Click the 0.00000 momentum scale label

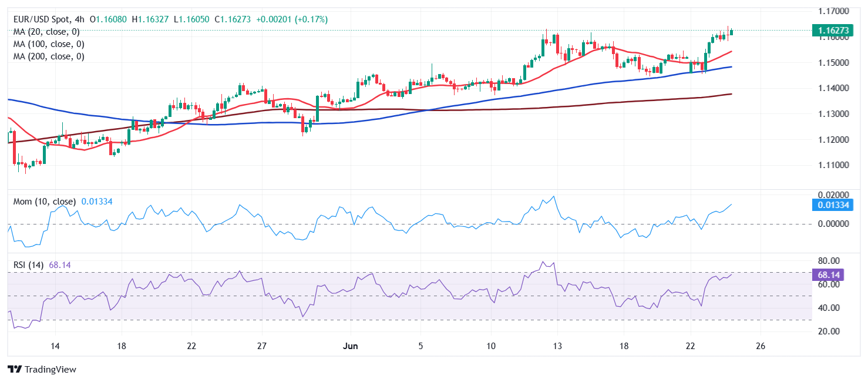click(835, 224)
